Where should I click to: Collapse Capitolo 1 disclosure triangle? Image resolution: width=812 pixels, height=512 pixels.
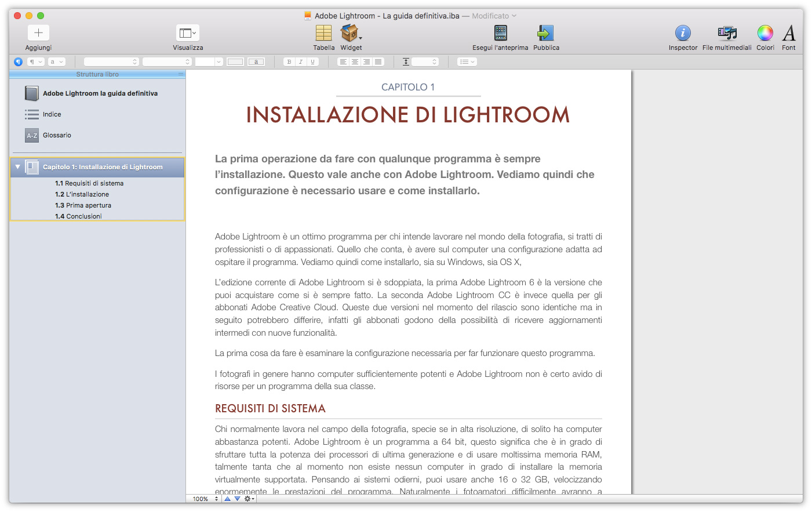tap(17, 167)
